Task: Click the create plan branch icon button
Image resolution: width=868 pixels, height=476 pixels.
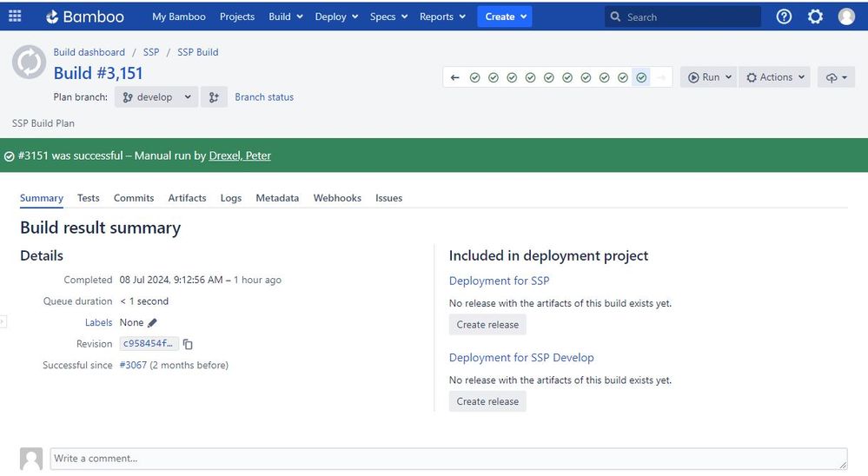Action: (214, 97)
